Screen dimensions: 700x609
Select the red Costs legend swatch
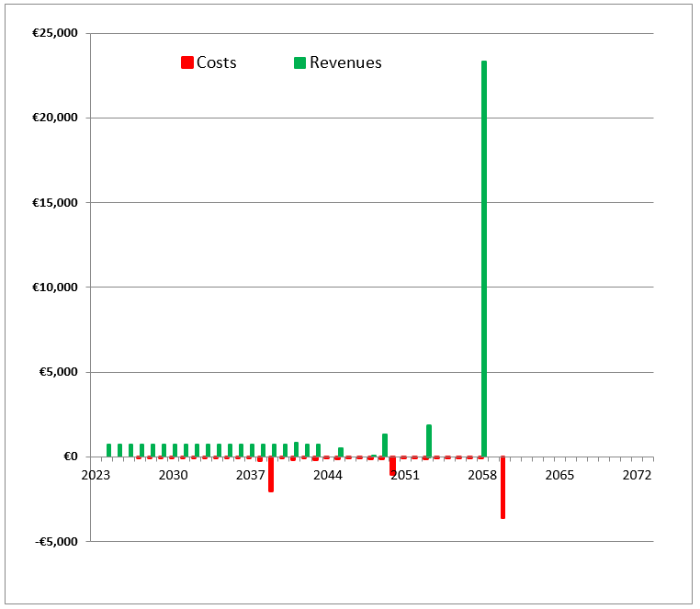click(187, 62)
